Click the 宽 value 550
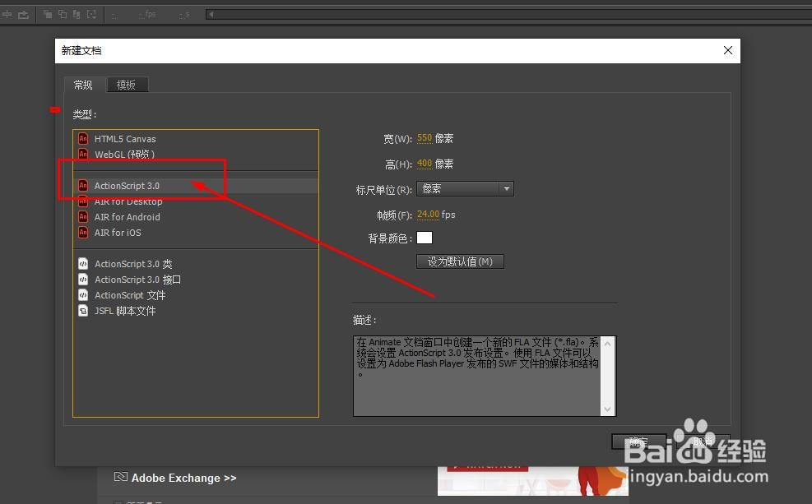 (x=425, y=138)
